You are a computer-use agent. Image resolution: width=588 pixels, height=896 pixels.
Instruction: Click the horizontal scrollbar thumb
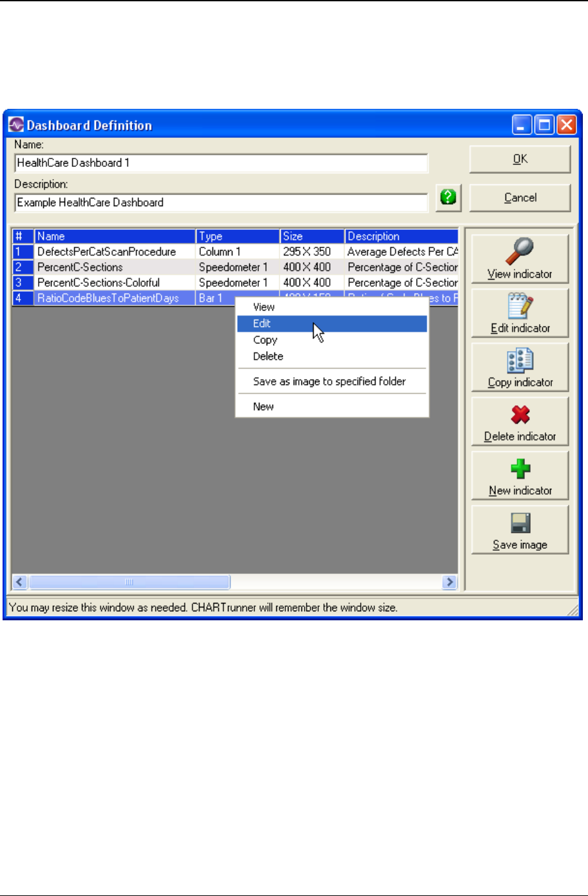pos(129,582)
